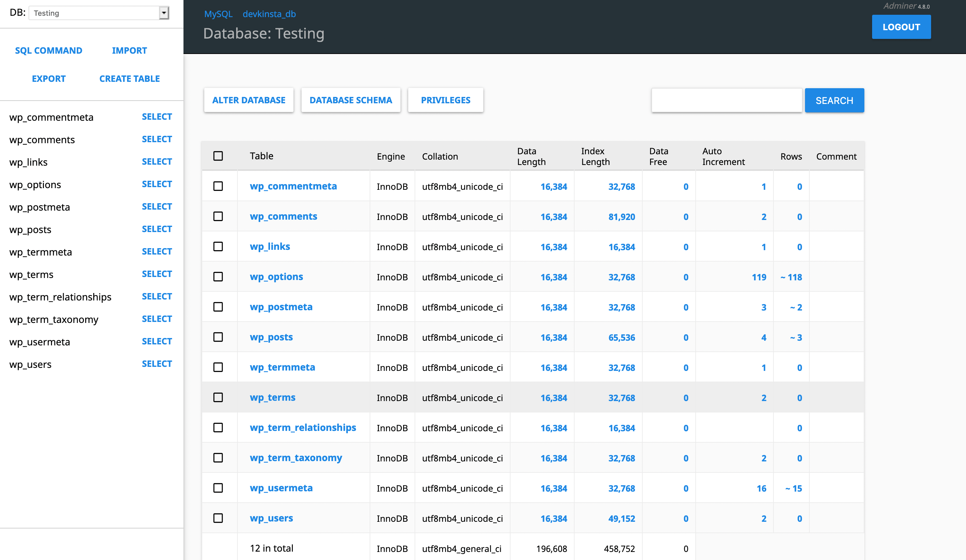Image resolution: width=966 pixels, height=560 pixels.
Task: Click the EXPORT navigation icon
Action: click(48, 78)
